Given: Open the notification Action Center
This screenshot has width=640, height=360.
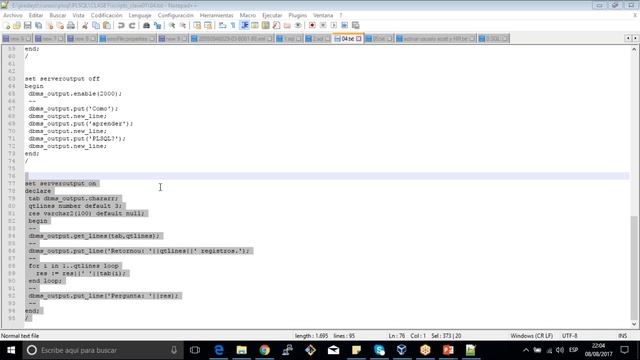Looking at the screenshot, I should click(624, 350).
